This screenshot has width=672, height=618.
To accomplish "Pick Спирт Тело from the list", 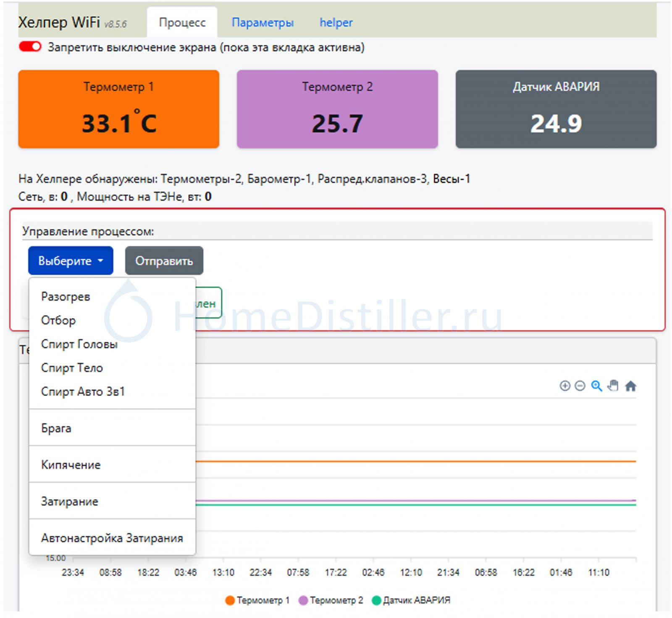I will 112,368.
